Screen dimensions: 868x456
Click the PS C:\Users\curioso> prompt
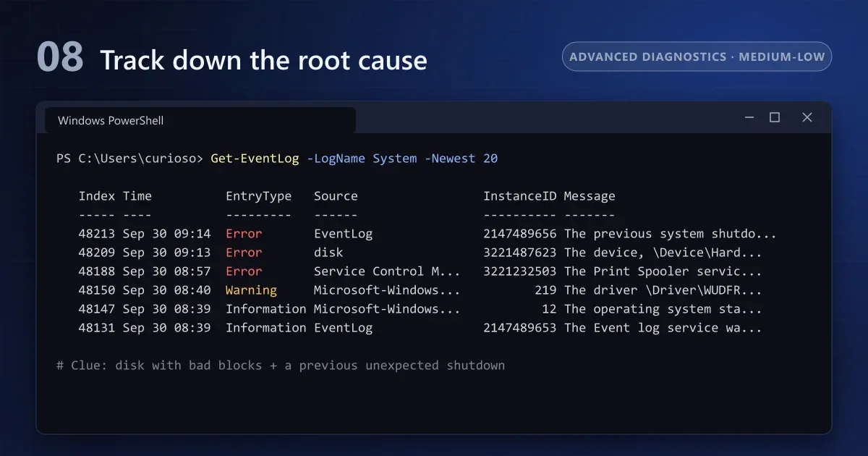[130, 159]
